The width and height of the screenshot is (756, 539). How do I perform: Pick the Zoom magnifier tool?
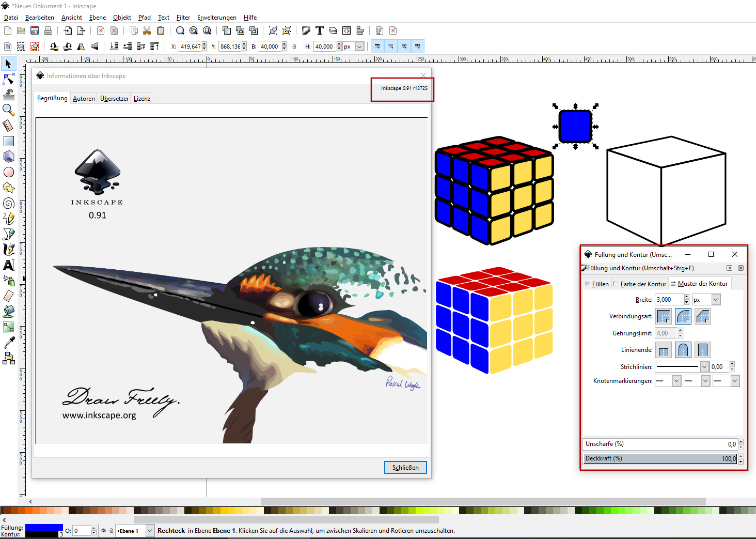(9, 110)
